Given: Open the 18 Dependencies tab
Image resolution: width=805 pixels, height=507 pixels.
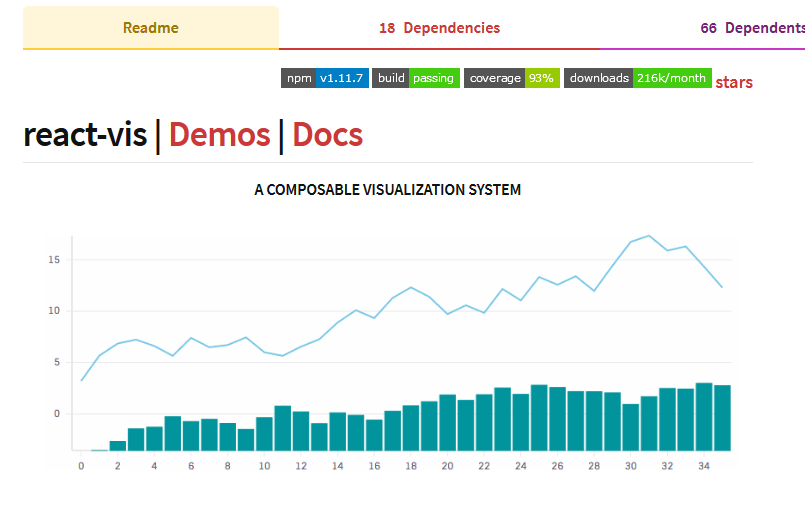Looking at the screenshot, I should point(439,28).
